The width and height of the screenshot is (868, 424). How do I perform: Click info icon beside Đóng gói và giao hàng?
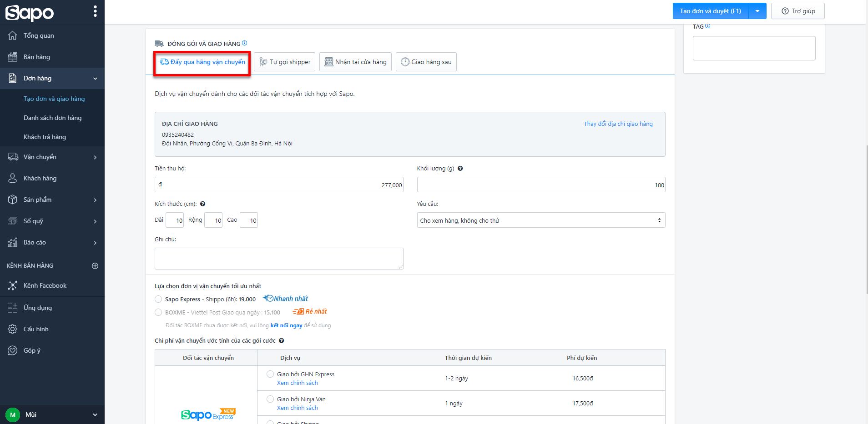(x=245, y=43)
